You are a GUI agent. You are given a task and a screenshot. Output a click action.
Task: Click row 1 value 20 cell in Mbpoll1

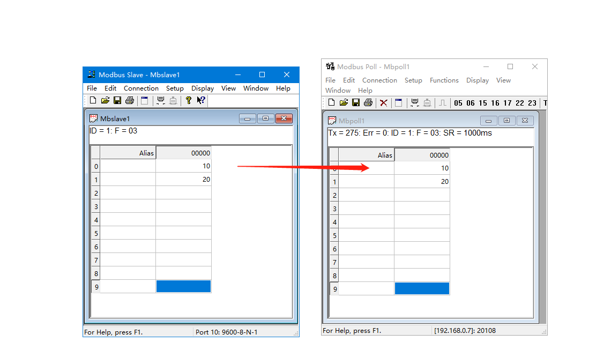(422, 182)
